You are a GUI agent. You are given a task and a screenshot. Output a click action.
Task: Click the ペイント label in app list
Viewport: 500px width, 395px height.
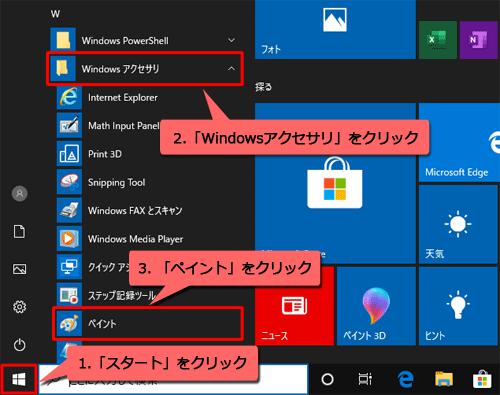(102, 324)
